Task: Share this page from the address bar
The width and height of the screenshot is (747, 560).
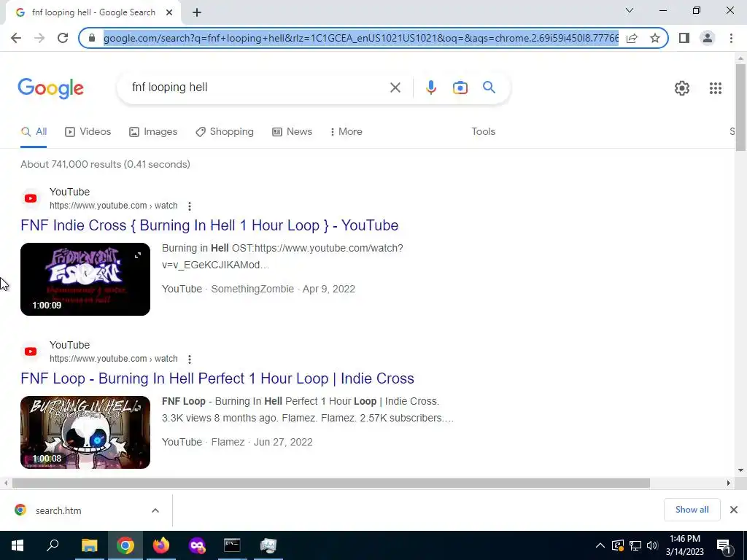Action: coord(632,38)
